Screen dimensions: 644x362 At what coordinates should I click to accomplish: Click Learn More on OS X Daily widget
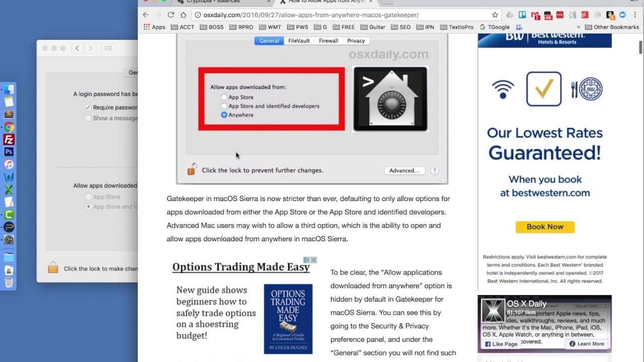pyautogui.click(x=587, y=344)
